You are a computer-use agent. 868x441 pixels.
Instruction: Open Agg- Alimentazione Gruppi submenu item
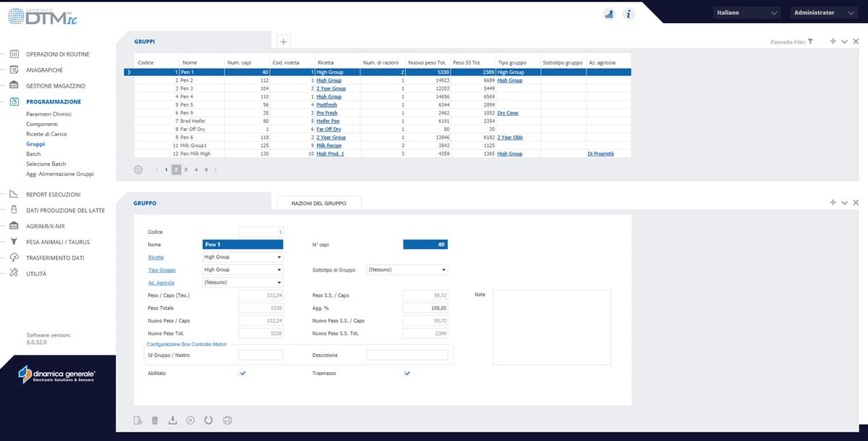click(x=60, y=174)
